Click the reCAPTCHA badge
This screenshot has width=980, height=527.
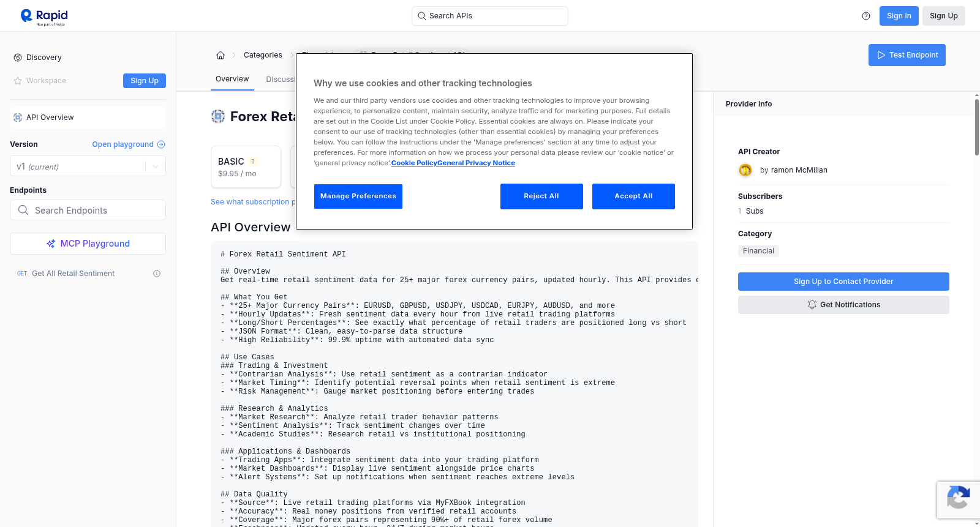click(x=958, y=499)
